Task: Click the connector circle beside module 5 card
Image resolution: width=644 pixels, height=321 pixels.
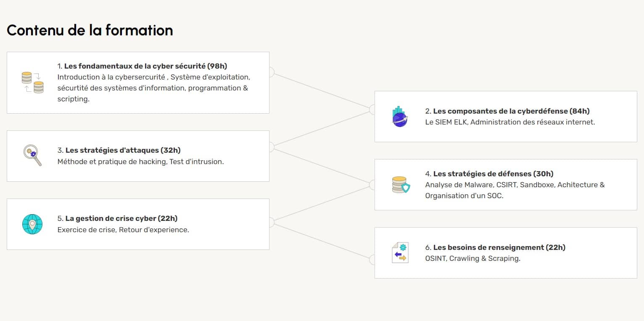Action: pyautogui.click(x=270, y=222)
